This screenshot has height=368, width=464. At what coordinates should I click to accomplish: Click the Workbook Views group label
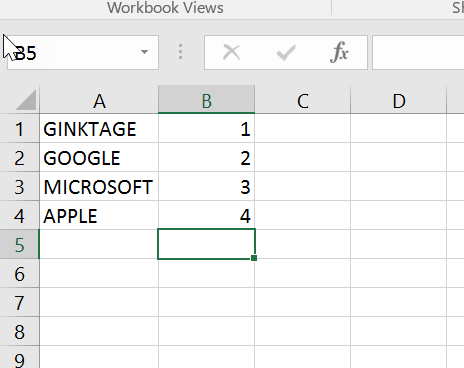click(165, 7)
